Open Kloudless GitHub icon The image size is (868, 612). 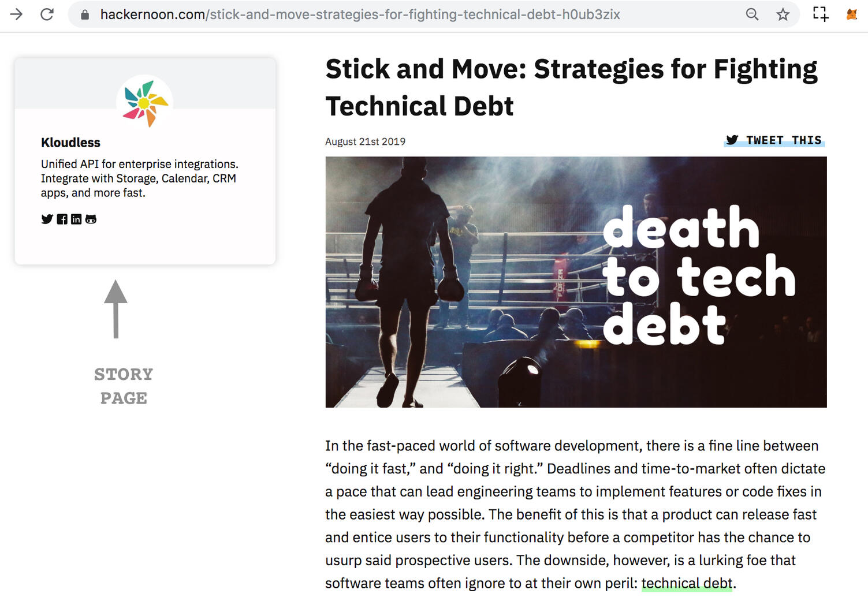pyautogui.click(x=91, y=219)
